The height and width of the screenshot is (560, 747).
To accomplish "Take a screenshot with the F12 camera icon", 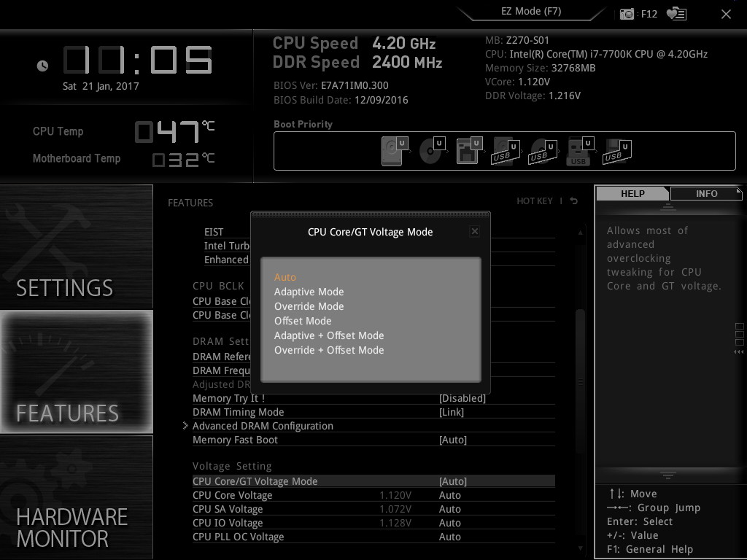I will [627, 14].
